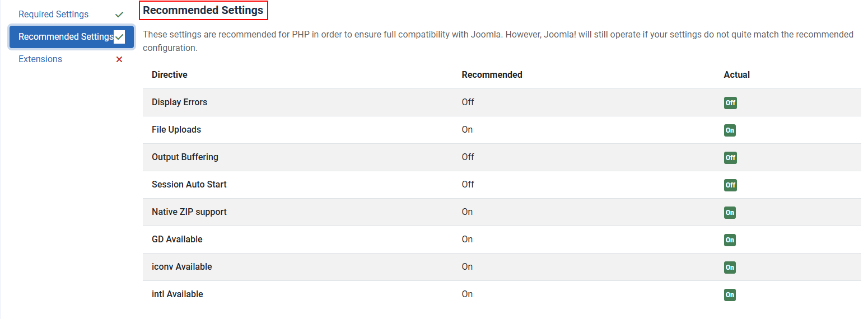Viewport: 868px width, 319px height.
Task: Click the green checkmark beside Required Settings
Action: point(119,15)
